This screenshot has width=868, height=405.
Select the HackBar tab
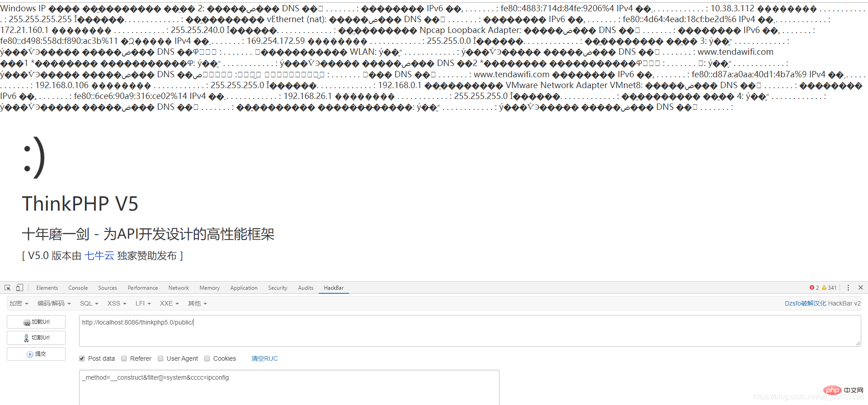tap(334, 288)
